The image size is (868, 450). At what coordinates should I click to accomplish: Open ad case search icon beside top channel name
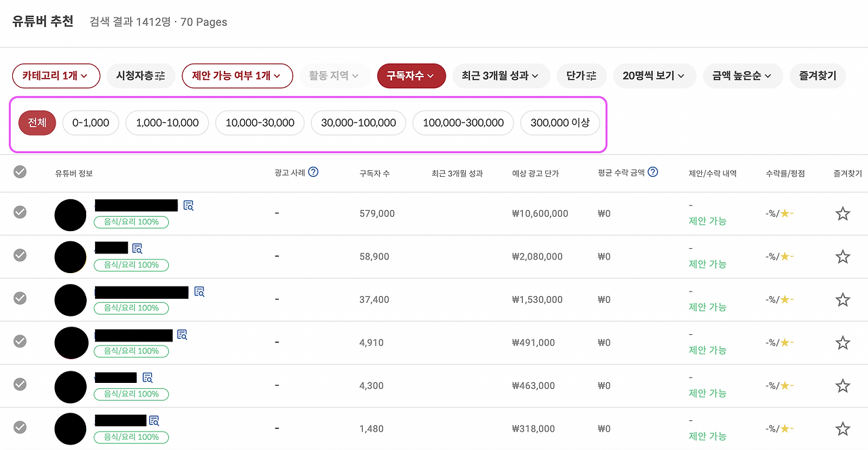188,205
